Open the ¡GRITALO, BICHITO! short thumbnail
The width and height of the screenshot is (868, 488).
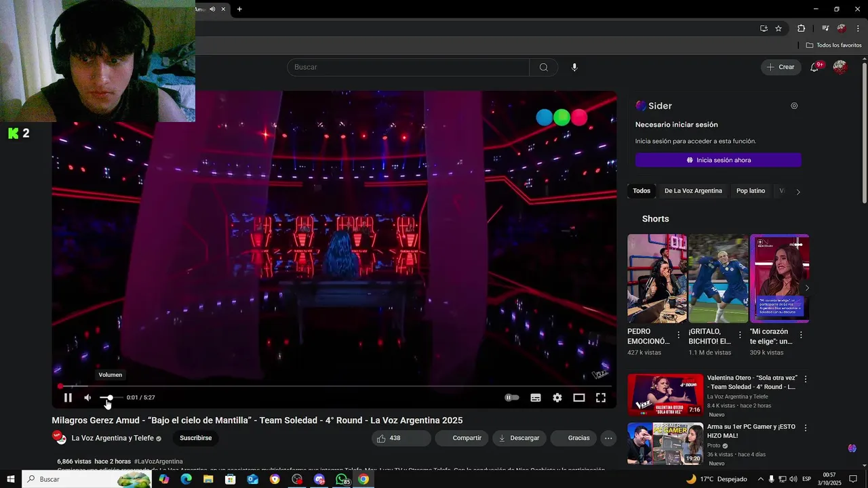[718, 279]
